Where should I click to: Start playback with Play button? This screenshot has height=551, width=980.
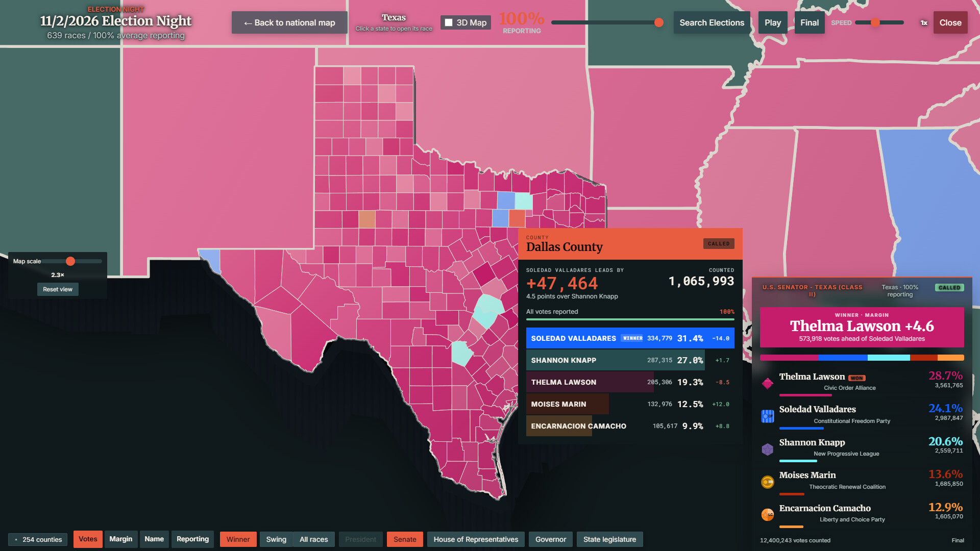[x=772, y=22]
